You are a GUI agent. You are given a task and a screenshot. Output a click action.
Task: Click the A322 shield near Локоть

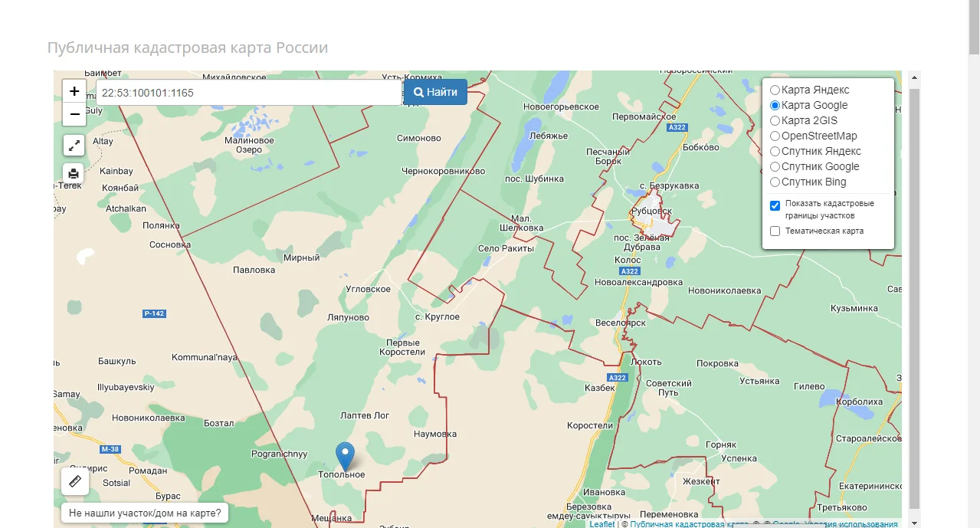[617, 378]
